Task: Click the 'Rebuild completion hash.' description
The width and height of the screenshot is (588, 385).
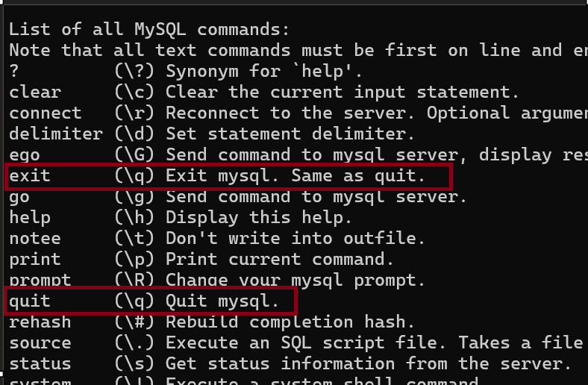Action: pyautogui.click(x=290, y=322)
